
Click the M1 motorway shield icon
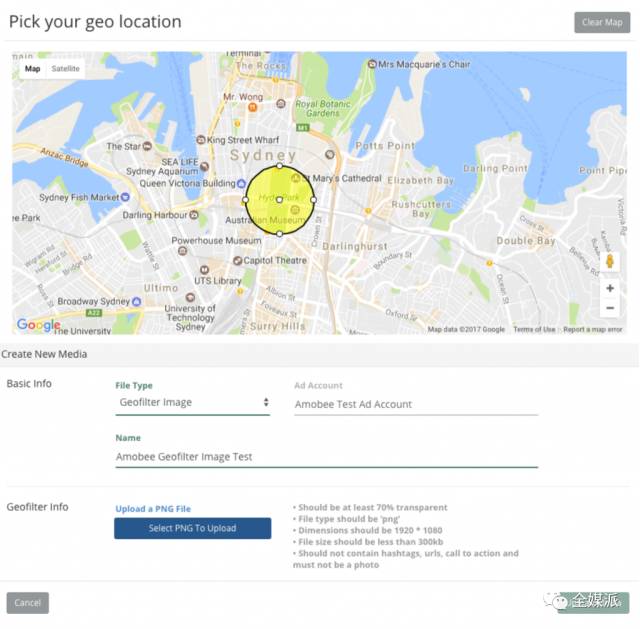302,128
